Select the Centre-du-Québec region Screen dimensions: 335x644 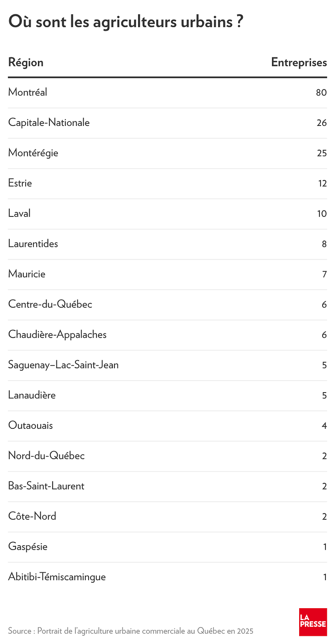tap(50, 305)
